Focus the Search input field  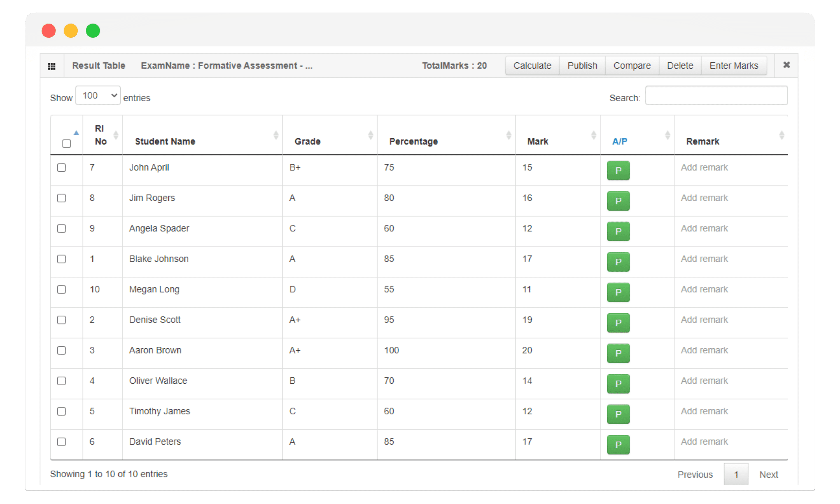tap(717, 95)
